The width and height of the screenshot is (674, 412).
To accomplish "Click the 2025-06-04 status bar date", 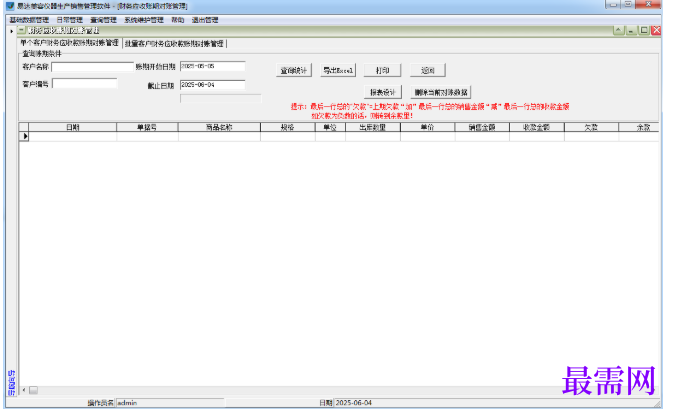I will point(354,403).
